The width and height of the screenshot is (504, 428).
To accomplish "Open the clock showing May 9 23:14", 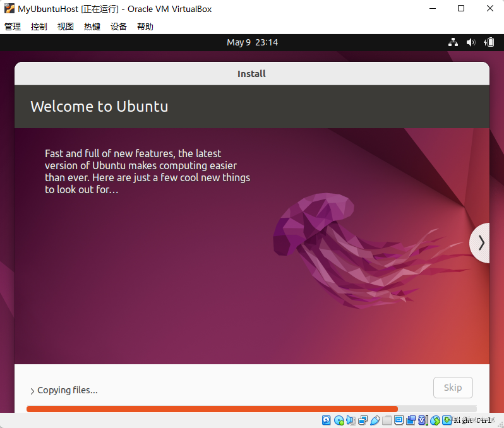I will [x=253, y=42].
